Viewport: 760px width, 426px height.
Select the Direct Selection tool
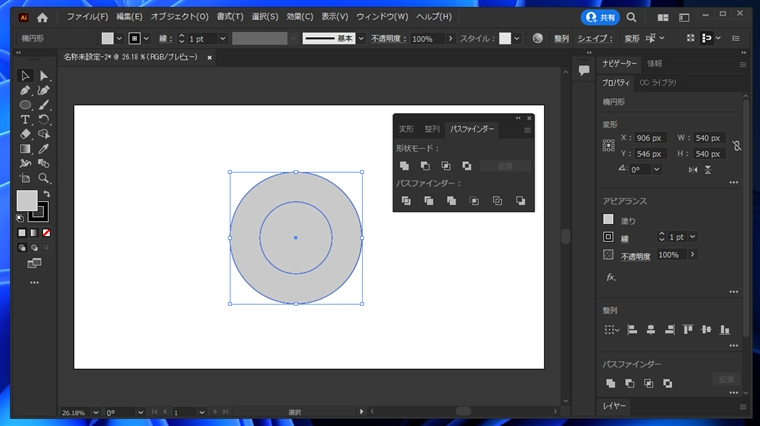coord(44,76)
